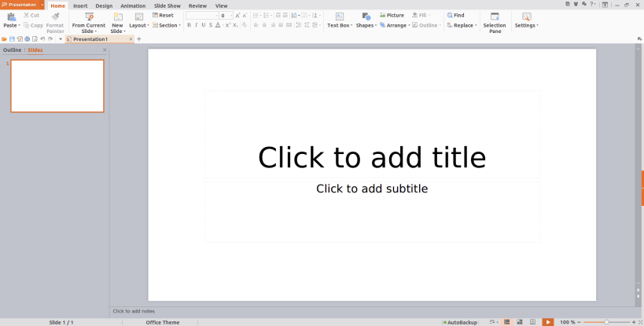Switch to Outline pane tab
Viewport: 644px width, 326px height.
(x=12, y=50)
